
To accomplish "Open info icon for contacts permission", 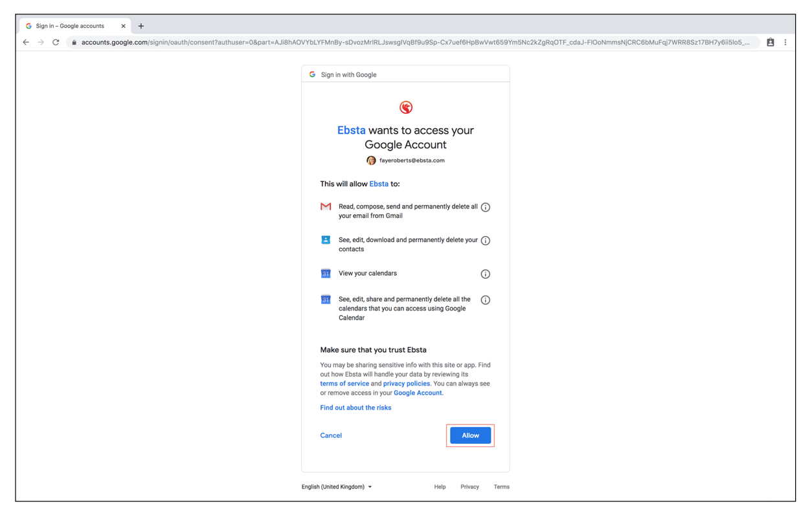I will [485, 241].
